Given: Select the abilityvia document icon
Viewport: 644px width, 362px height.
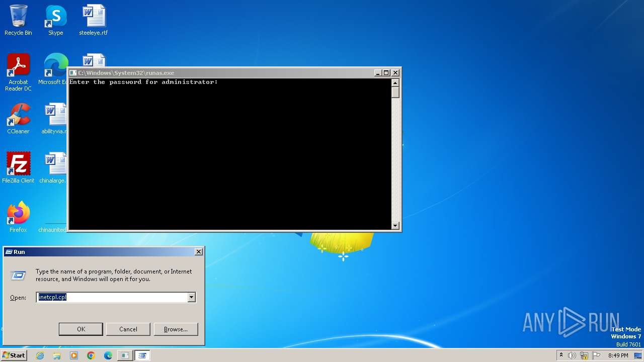Looking at the screenshot, I should point(54,119).
